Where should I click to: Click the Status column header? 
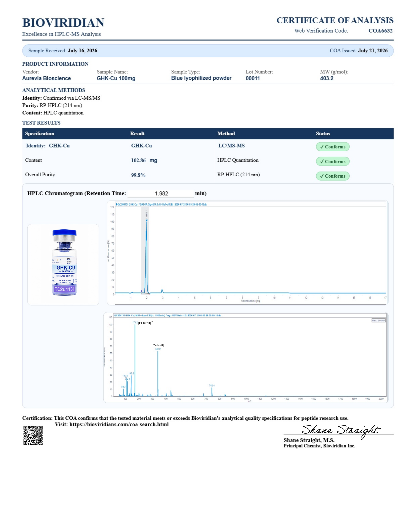coord(323,133)
